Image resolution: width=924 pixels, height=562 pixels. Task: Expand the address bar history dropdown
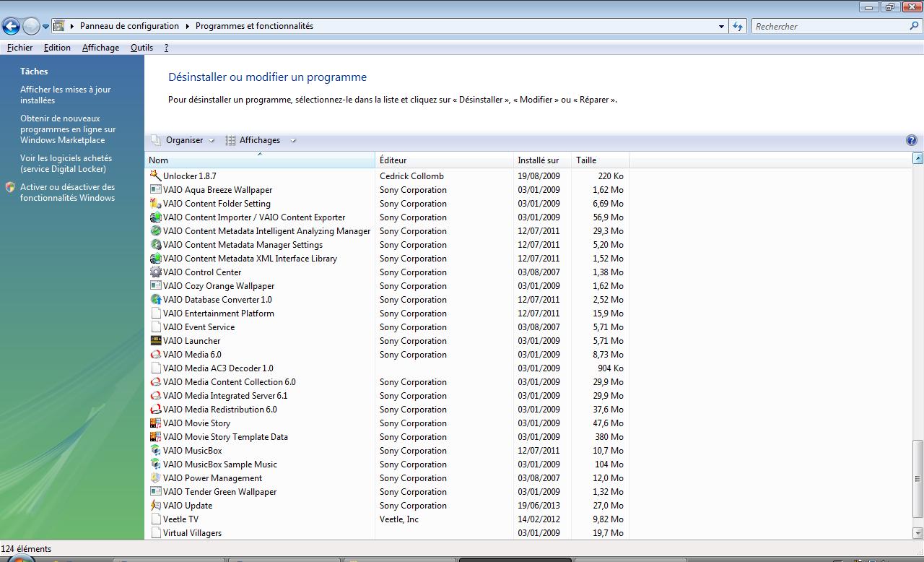pos(720,26)
